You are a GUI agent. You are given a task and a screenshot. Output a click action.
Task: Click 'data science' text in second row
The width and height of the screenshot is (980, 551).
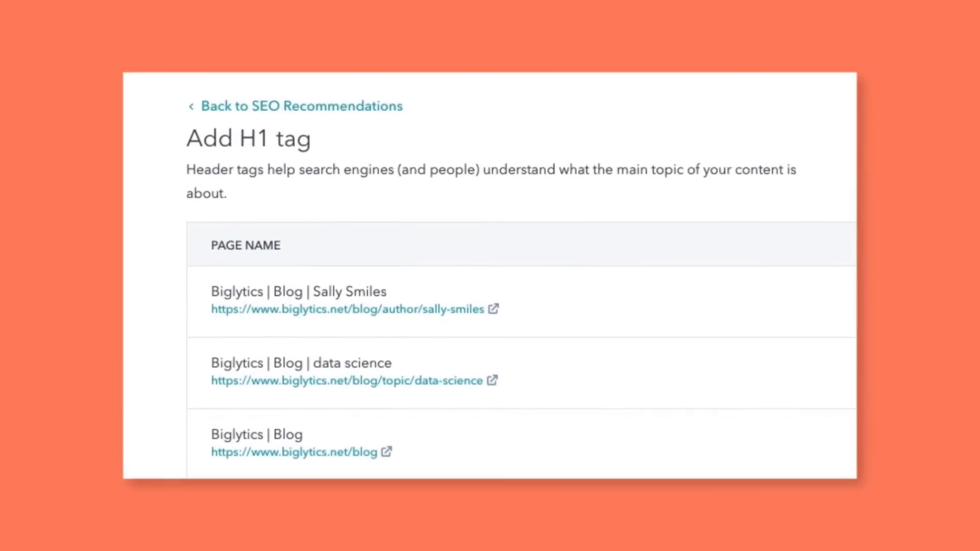(x=352, y=363)
